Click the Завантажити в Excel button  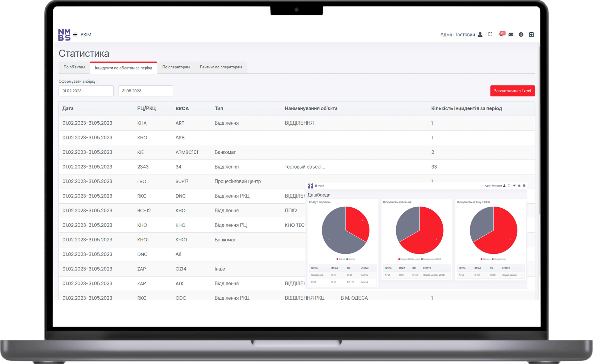click(512, 91)
